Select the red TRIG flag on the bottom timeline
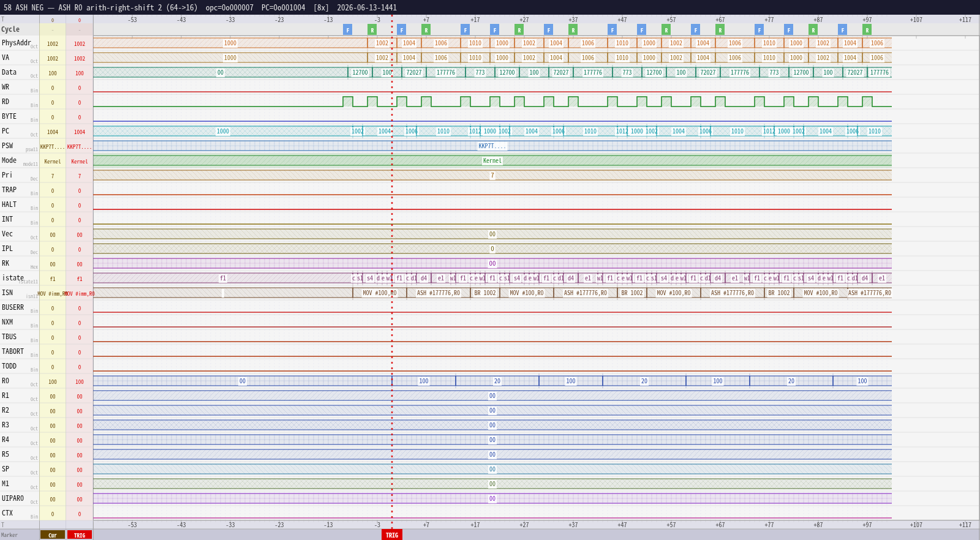This screenshot has height=540, width=980. 392,535
